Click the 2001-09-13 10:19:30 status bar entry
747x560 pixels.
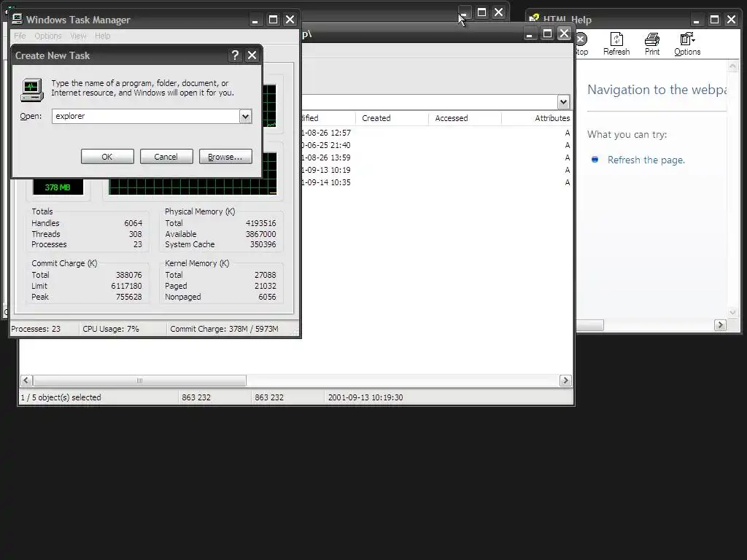365,397
